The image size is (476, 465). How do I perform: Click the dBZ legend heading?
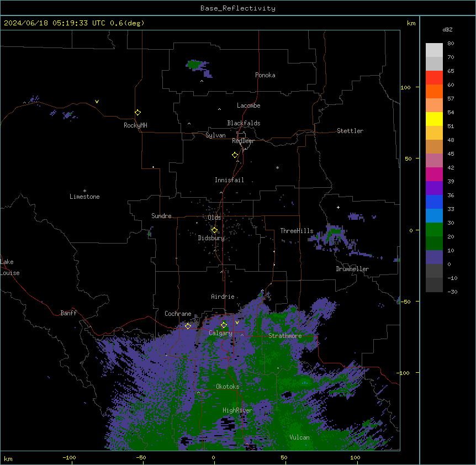tap(447, 29)
